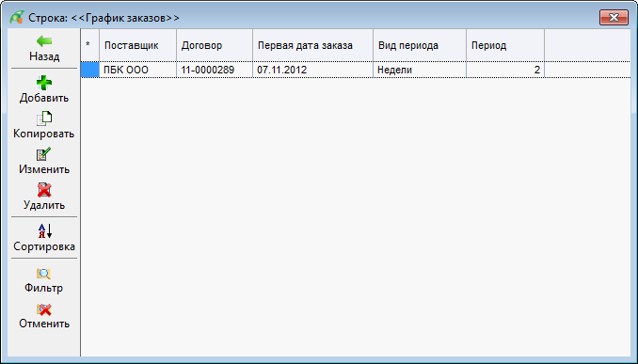Open the Фильтр magnifier icon

click(x=44, y=274)
